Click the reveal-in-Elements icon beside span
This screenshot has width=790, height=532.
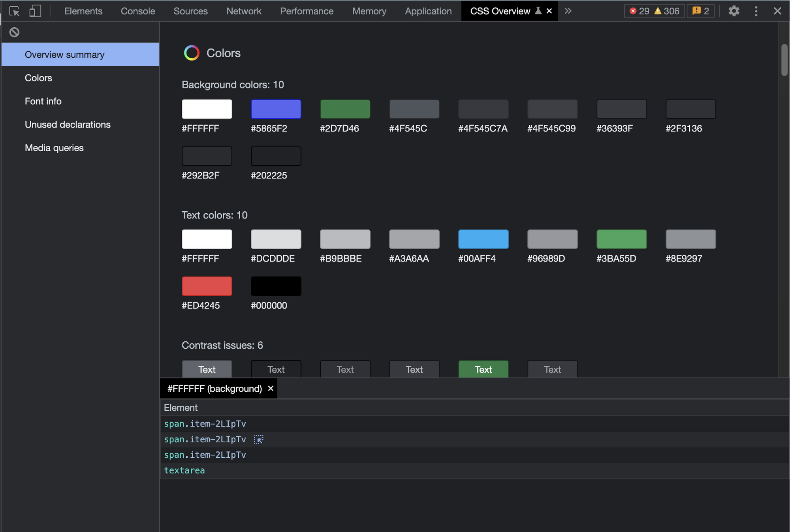[258, 439]
